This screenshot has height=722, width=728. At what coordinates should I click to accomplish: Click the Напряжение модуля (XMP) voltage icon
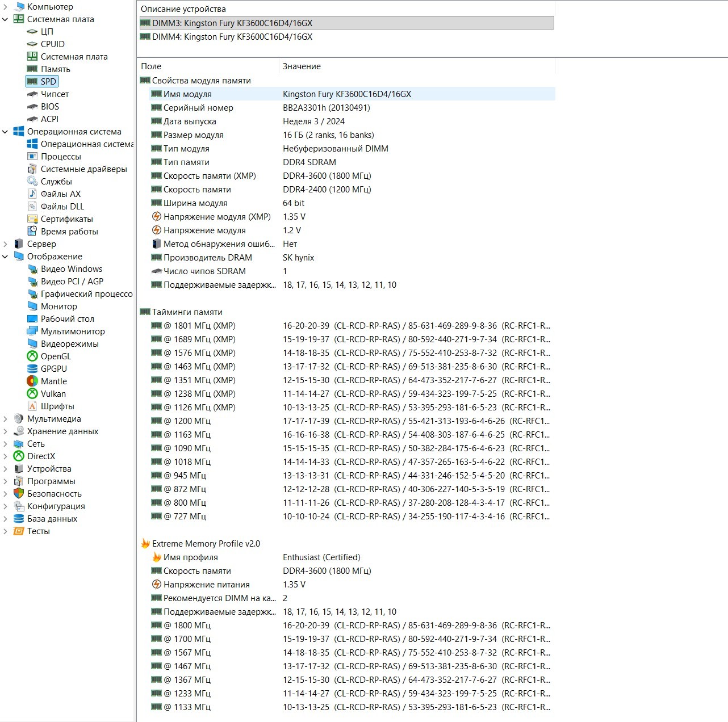click(x=157, y=216)
